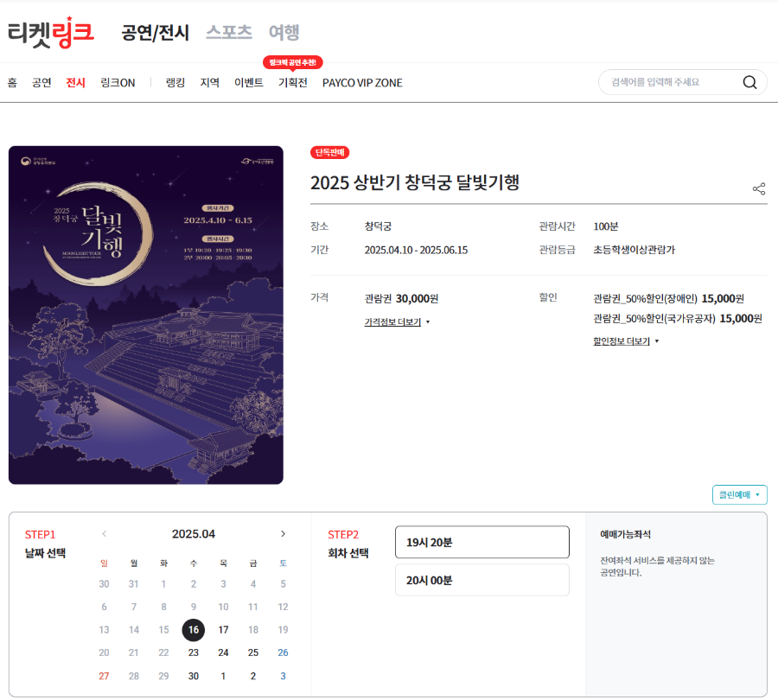Open the 클린예매 dropdown
778x700 pixels.
(x=739, y=495)
